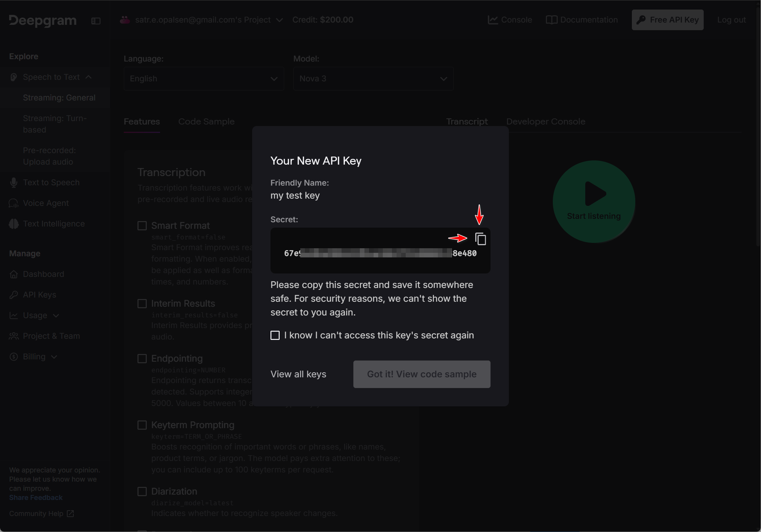Switch to the Features tab
This screenshot has width=761, height=532.
[x=142, y=121]
